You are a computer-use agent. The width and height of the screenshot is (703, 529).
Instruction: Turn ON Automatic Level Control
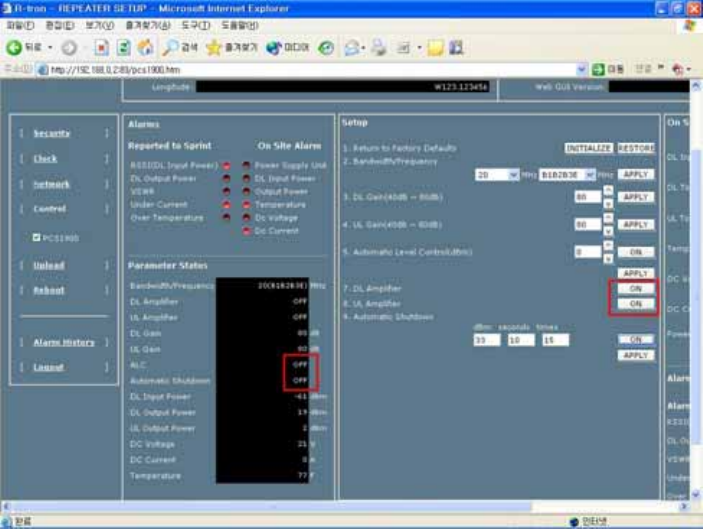(635, 252)
